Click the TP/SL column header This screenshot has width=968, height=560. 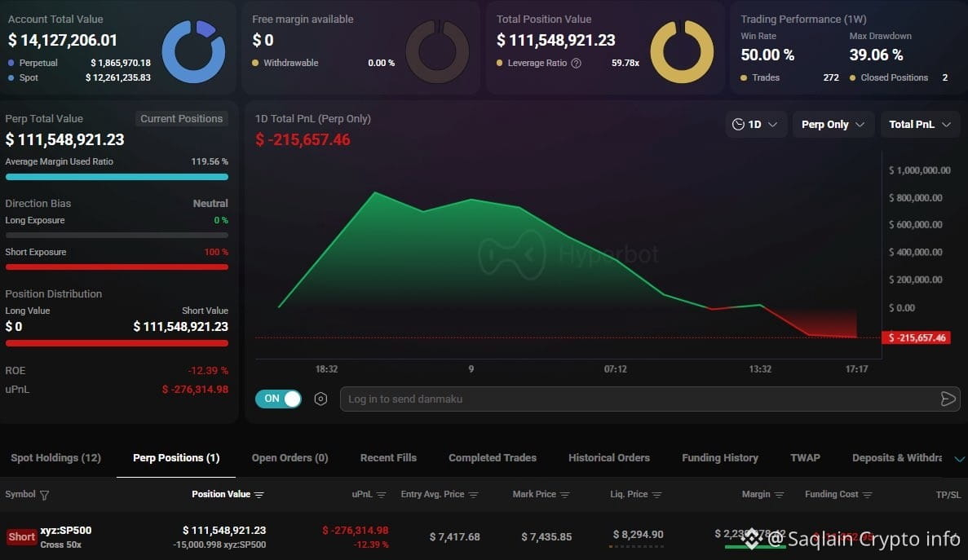coord(948,495)
